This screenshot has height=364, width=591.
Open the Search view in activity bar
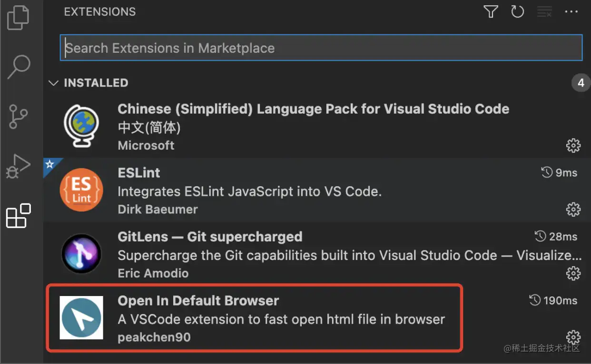click(19, 67)
